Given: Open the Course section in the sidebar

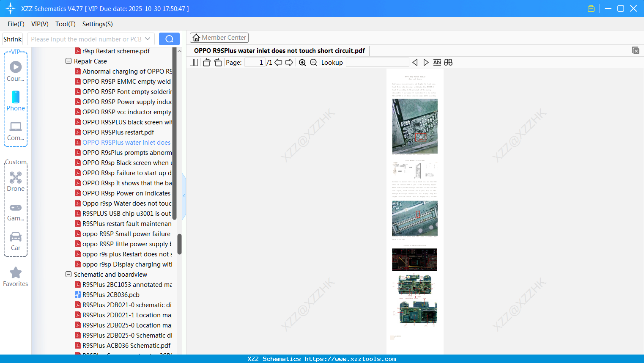Looking at the screenshot, I should pos(16,71).
